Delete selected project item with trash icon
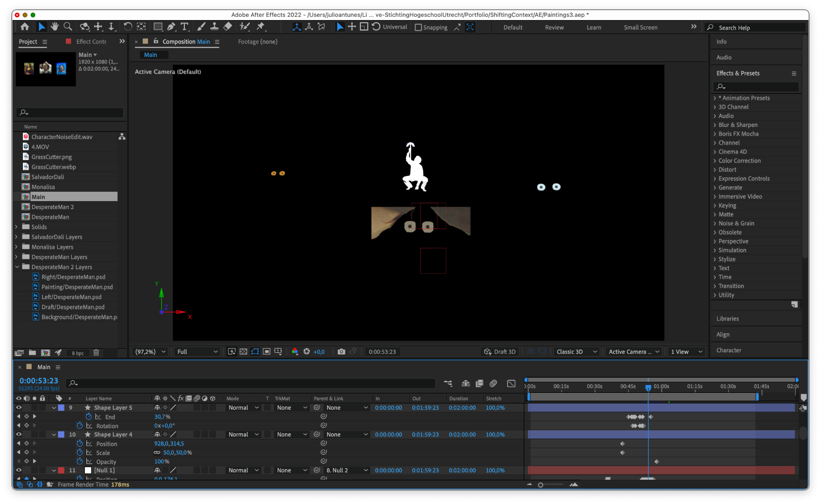The width and height of the screenshot is (818, 504). (96, 353)
